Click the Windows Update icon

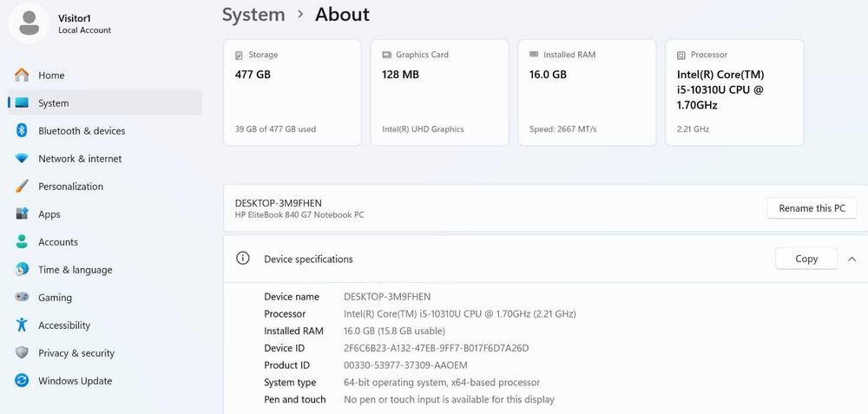22,381
